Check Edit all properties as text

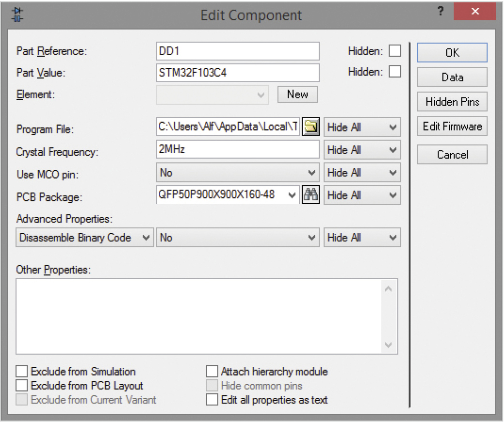[x=212, y=400]
